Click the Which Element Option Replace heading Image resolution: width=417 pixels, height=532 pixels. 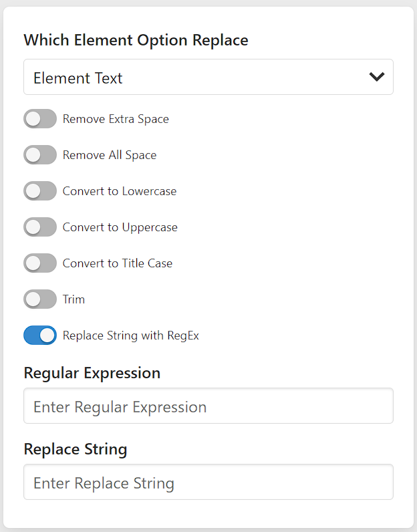tap(136, 40)
